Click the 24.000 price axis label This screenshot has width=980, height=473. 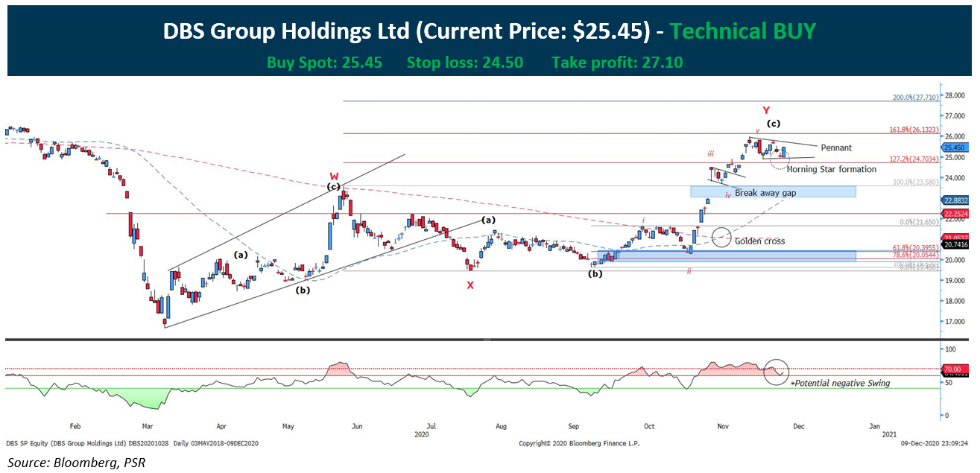957,178
